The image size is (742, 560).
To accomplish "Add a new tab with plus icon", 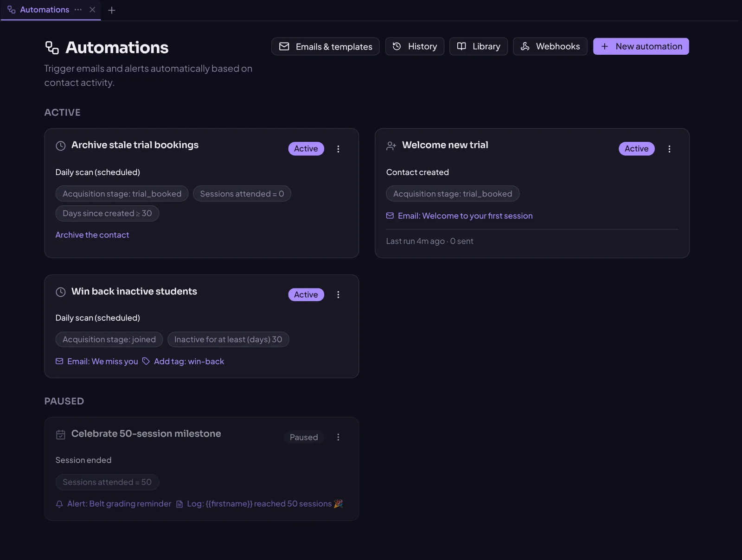I will coord(111,10).
